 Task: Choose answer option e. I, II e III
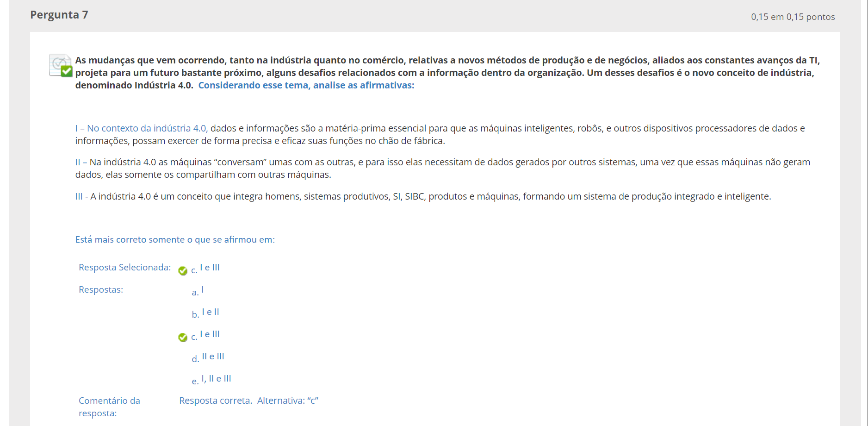click(211, 380)
